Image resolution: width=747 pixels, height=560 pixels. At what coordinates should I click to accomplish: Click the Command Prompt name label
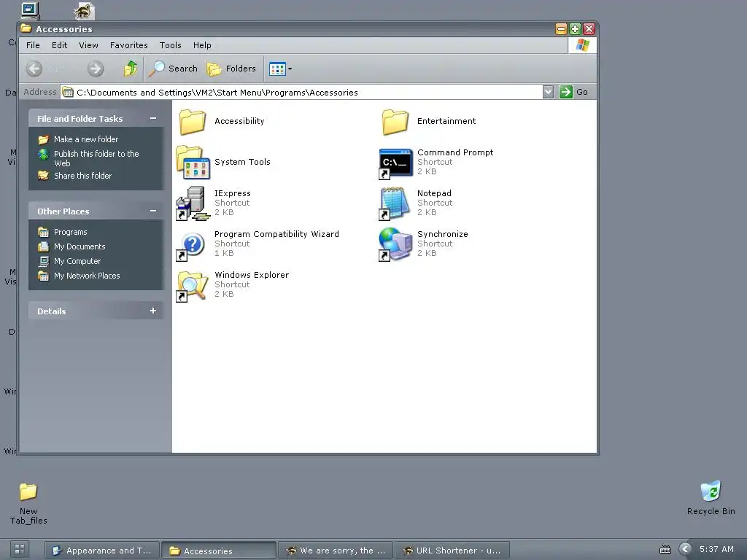(455, 152)
